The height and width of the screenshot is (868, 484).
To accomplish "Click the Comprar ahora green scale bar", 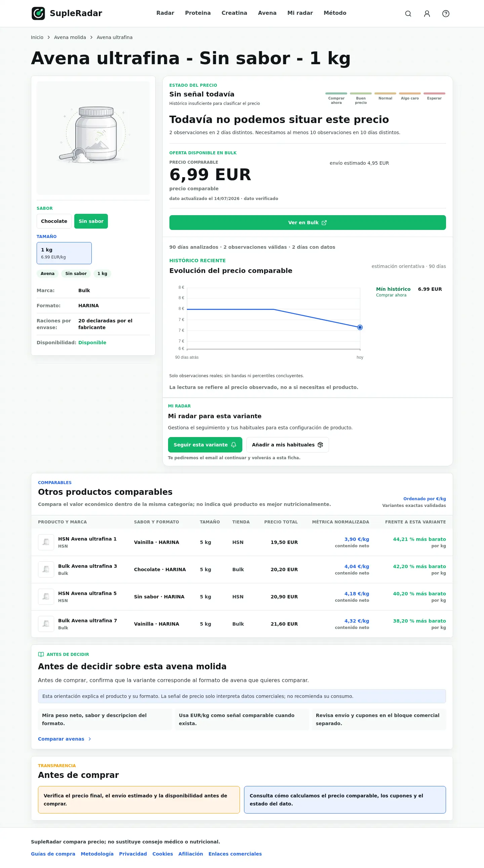I will coord(336,93).
